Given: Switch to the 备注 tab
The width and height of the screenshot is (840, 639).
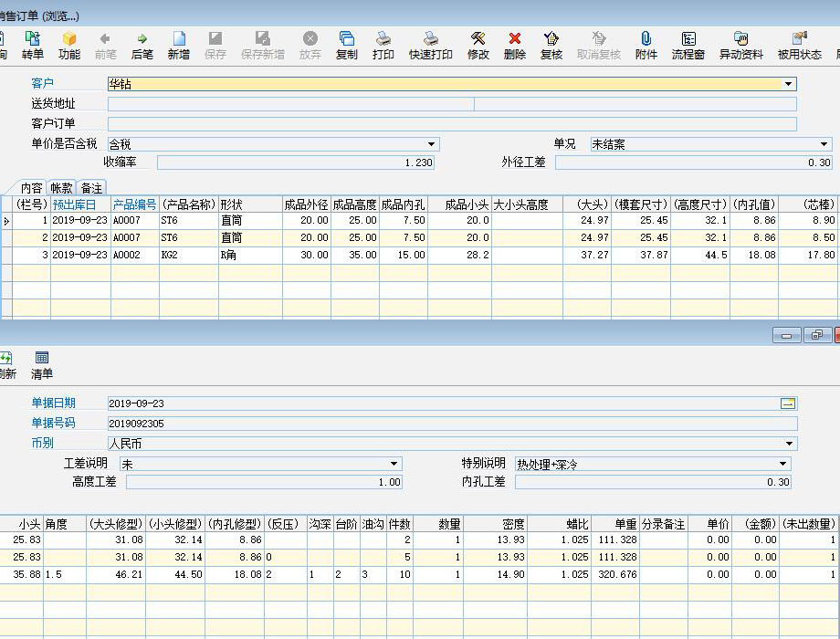Looking at the screenshot, I should 92,188.
